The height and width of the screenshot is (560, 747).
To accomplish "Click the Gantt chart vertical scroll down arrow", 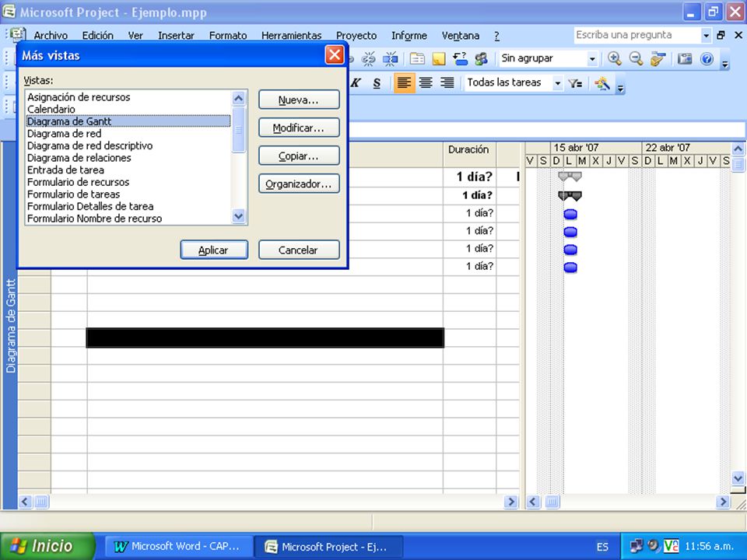I will point(738,478).
